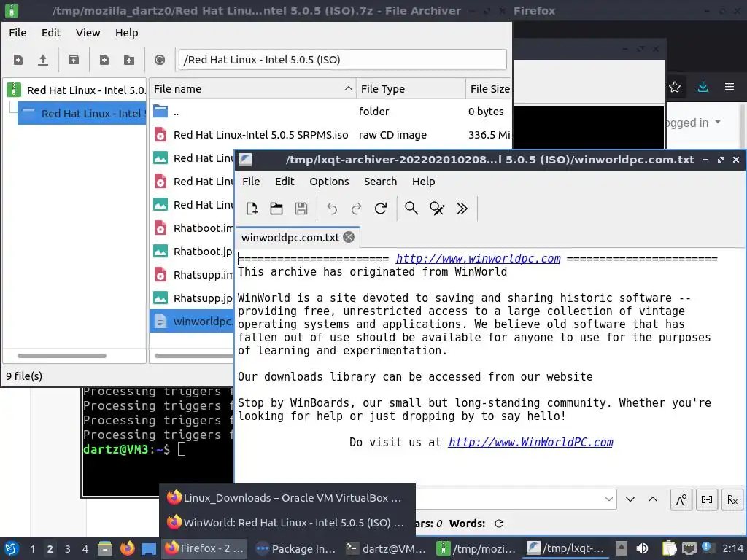Click the Reload icon in the text editor

pyautogui.click(x=381, y=209)
